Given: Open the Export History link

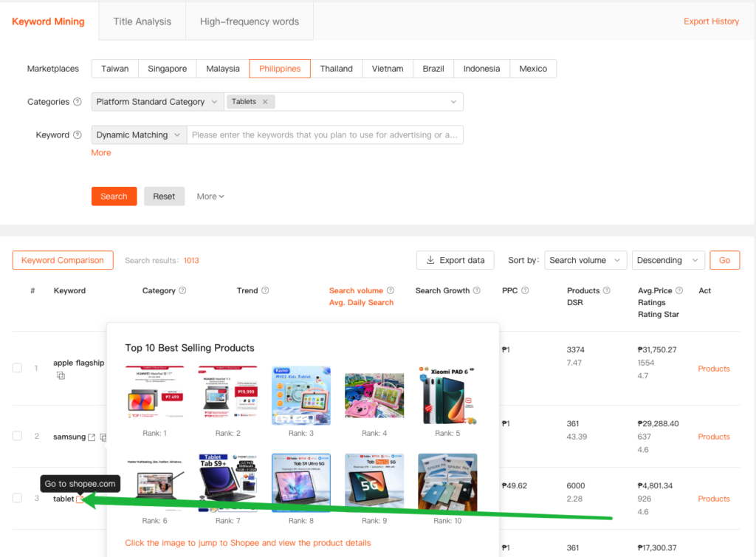Looking at the screenshot, I should [711, 21].
